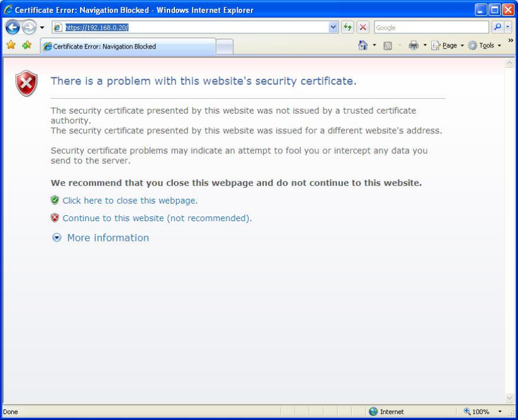The height and width of the screenshot is (420, 518).
Task: Expand toolbar overflow chevron
Action: pos(510,40)
